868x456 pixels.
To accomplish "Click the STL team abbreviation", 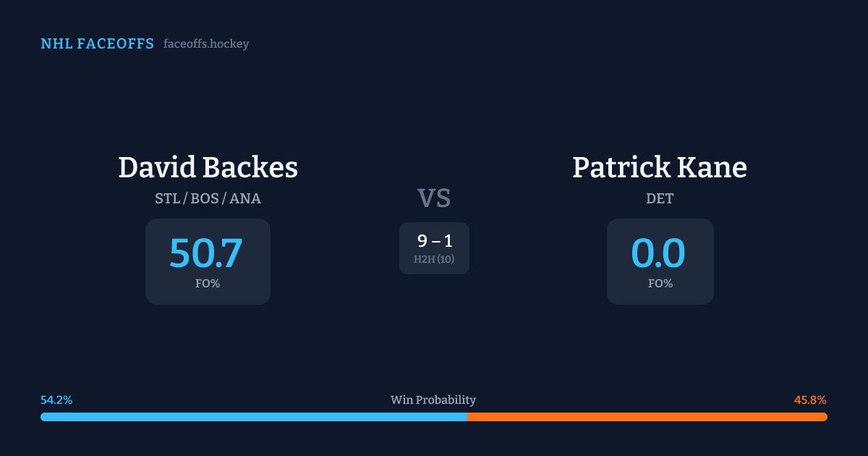I will pos(168,198).
